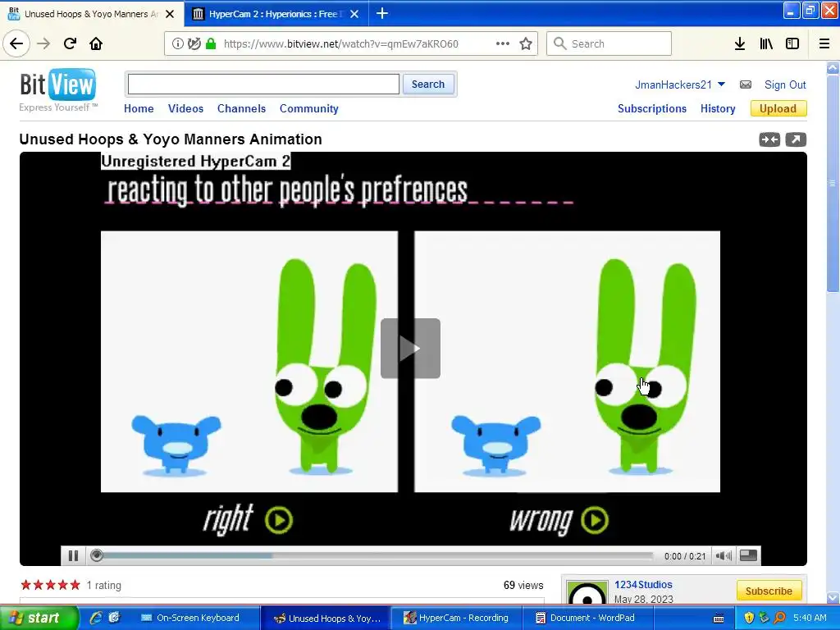The image size is (840, 630).
Task: Subscribe to 1234Studios
Action: pyautogui.click(x=769, y=591)
